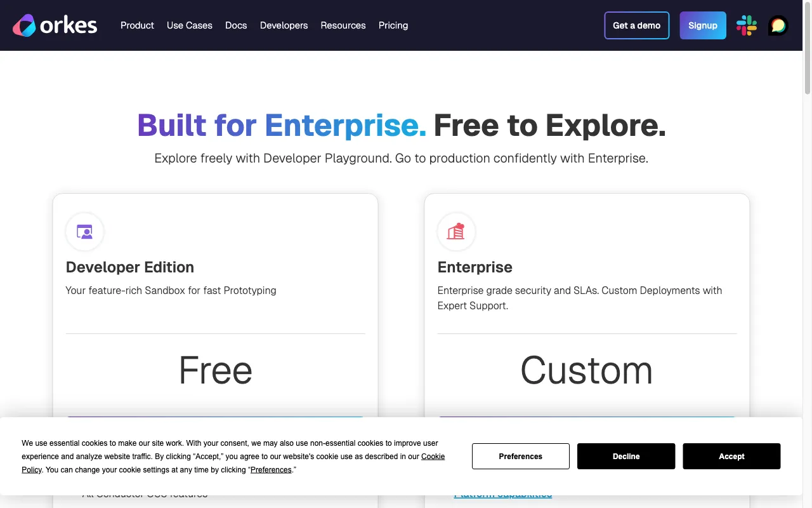
Task: Open the Cookie Policy link
Action: 433,457
